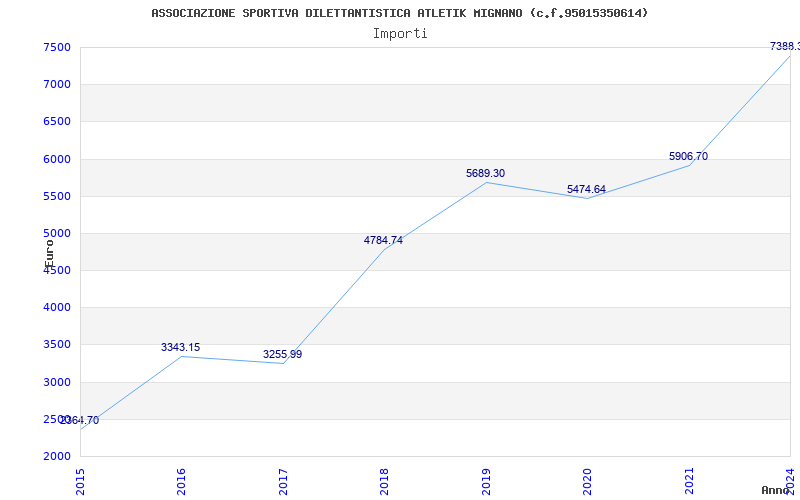Screen dimensions: 800x500
Task: Click the 2018 x-axis label
Action: coord(384,481)
